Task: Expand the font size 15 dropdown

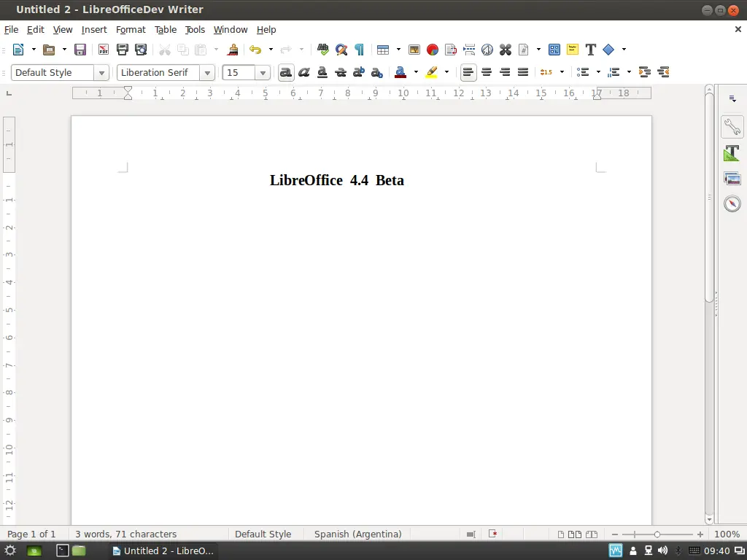Action: [263, 73]
